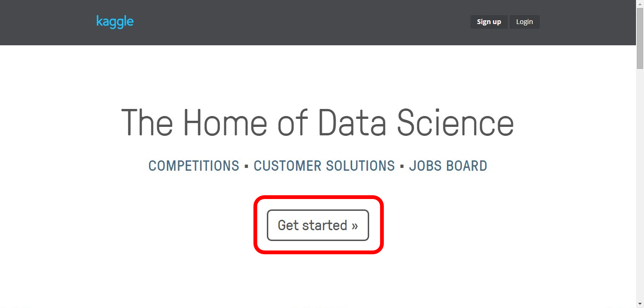The image size is (644, 308).
Task: Click the word "Home" in the headline
Action: click(224, 122)
